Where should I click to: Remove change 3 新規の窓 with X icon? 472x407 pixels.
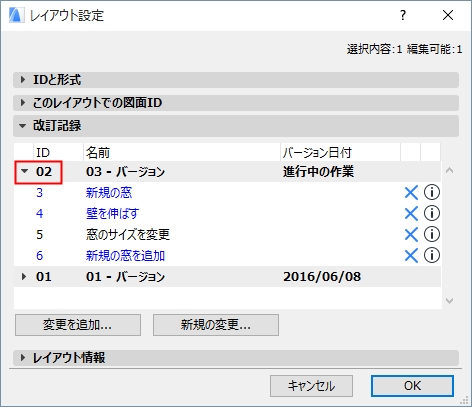point(411,193)
